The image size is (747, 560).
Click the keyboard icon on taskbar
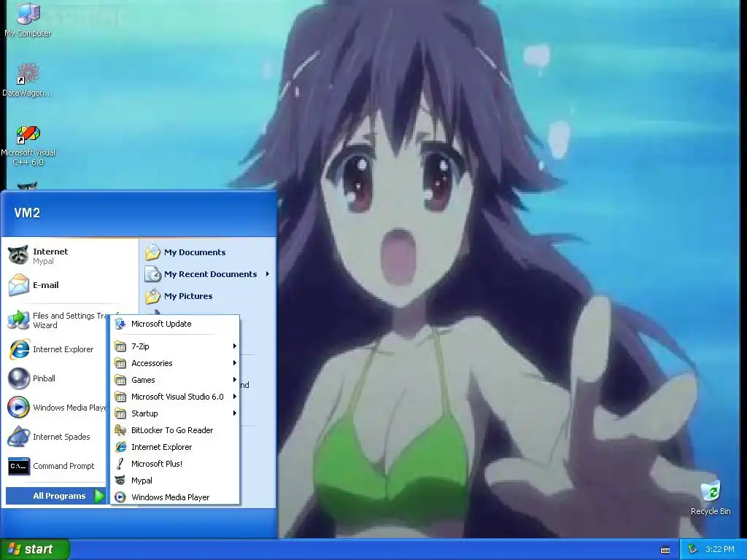point(665,550)
